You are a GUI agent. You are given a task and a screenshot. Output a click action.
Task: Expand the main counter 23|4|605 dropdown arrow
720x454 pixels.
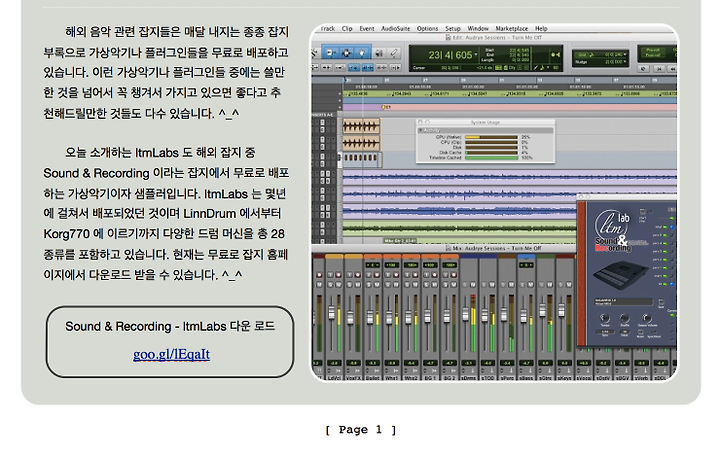point(476,54)
